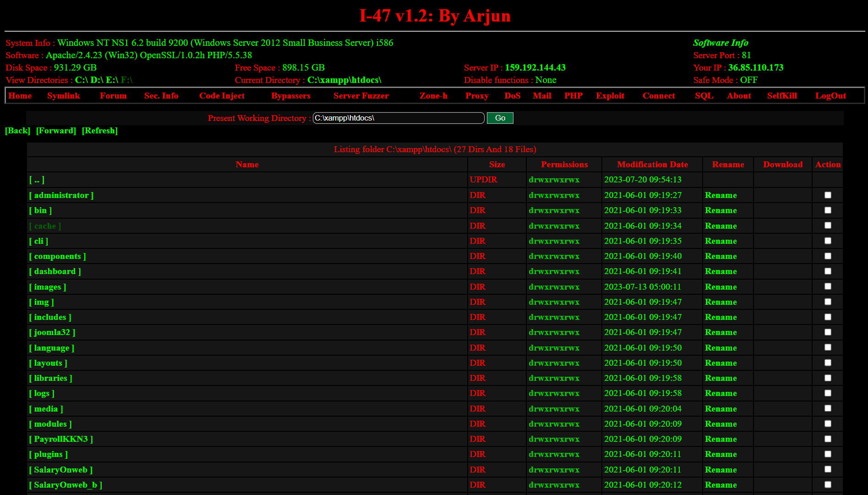868x495 pixels.
Task: Rename the PayrollKKN3 folder
Action: pos(721,439)
